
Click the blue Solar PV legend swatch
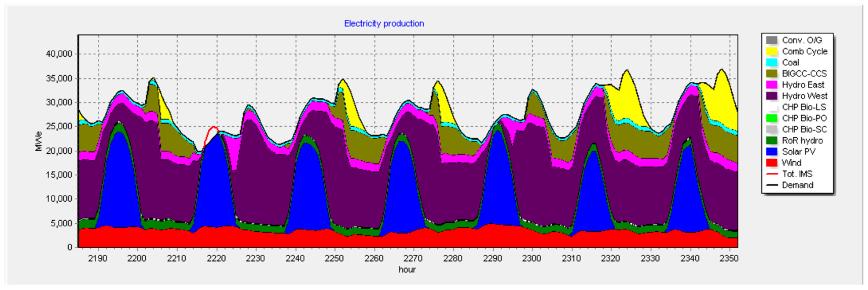pos(772,151)
